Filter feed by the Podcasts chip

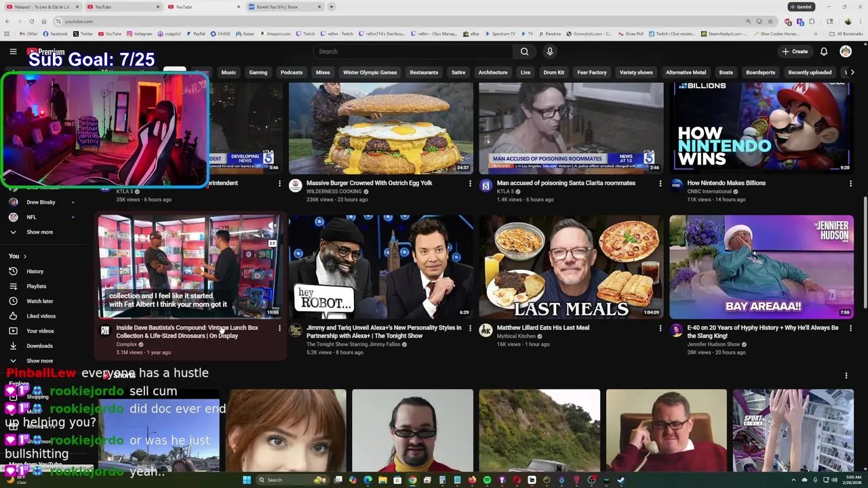292,73
